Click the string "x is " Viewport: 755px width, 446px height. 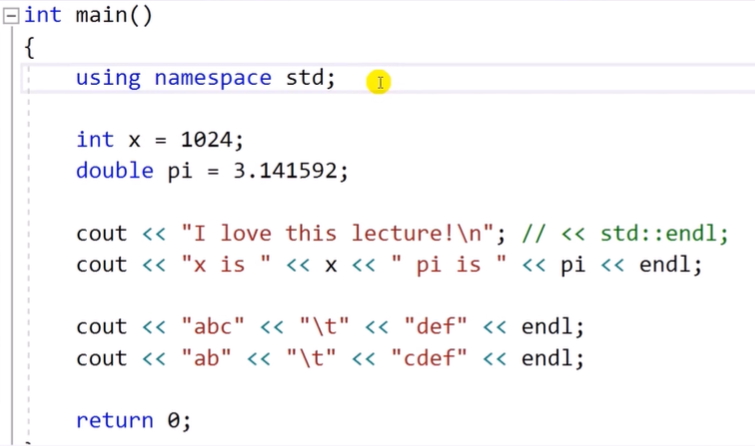click(x=226, y=265)
